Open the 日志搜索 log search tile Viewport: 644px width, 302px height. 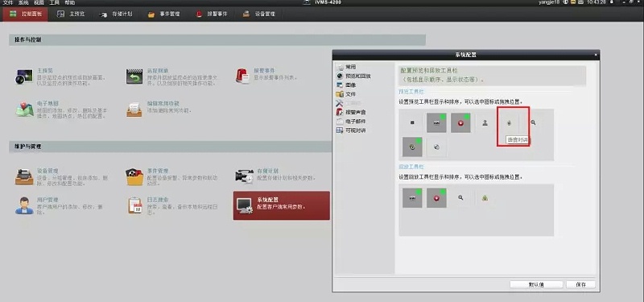172,205
